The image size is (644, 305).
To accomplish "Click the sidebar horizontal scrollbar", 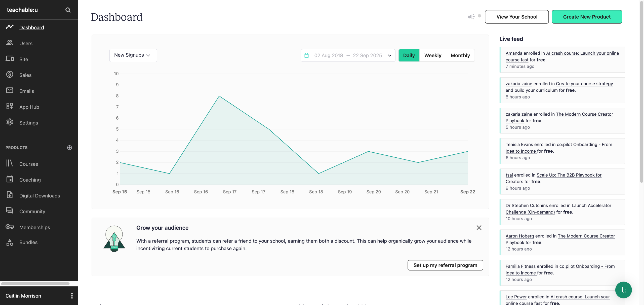I will tap(35, 284).
